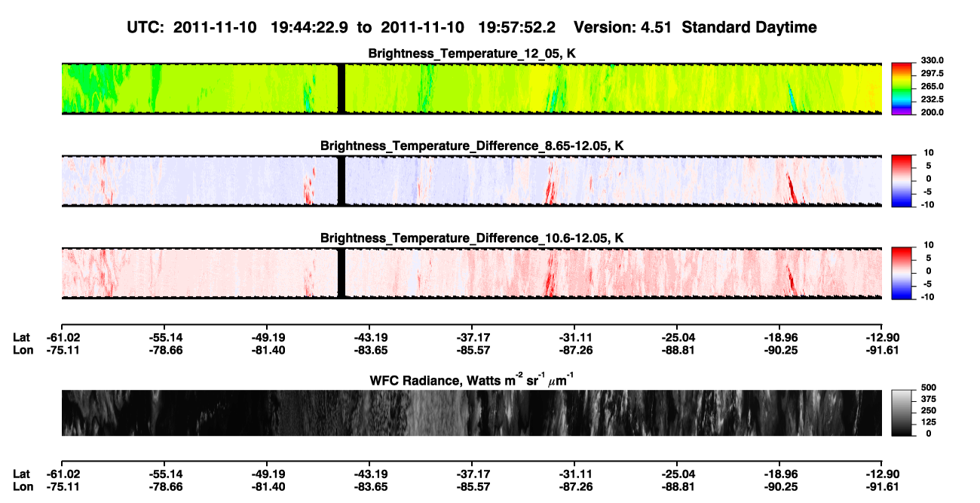The height and width of the screenshot is (503, 980).
Task: Click the 'Brightness_Temperature_12_05, K' panel title
Action: pos(472,54)
